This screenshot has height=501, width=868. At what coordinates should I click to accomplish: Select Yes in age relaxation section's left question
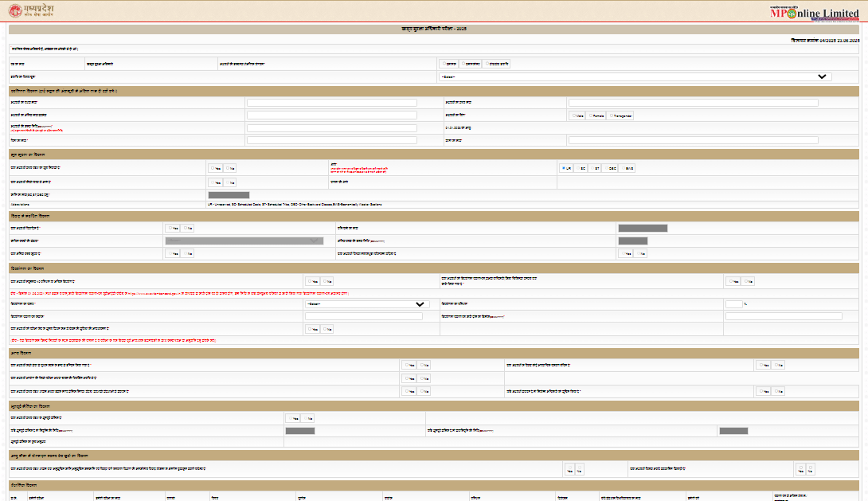[569, 469]
